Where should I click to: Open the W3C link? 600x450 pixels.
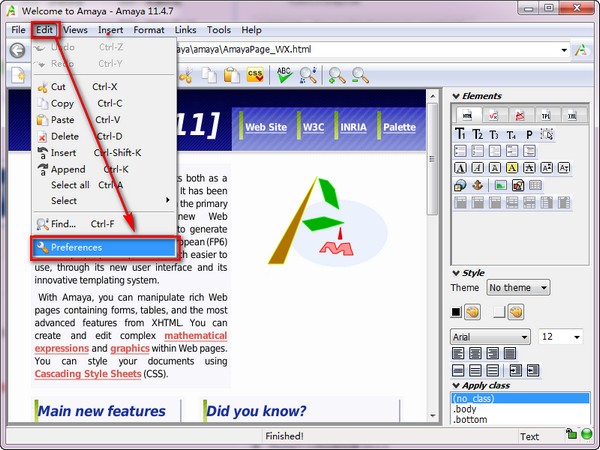tap(313, 127)
